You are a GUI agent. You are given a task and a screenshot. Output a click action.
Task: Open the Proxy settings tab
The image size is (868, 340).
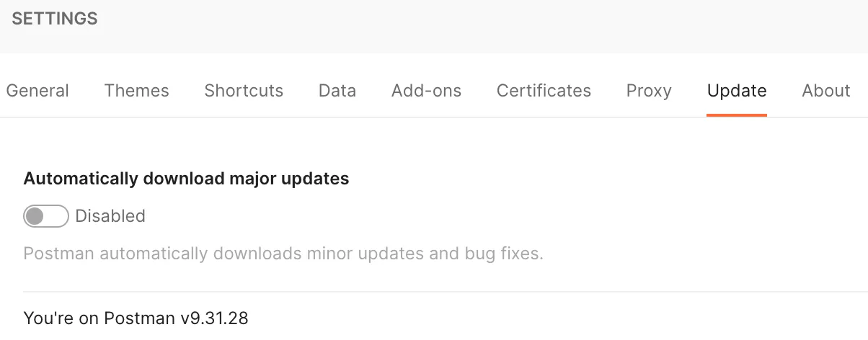(649, 91)
